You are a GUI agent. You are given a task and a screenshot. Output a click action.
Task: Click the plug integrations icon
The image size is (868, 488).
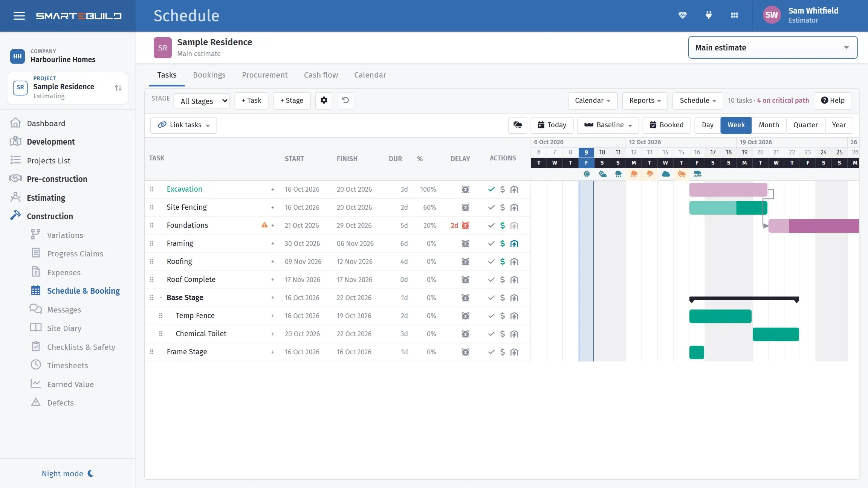coord(709,15)
